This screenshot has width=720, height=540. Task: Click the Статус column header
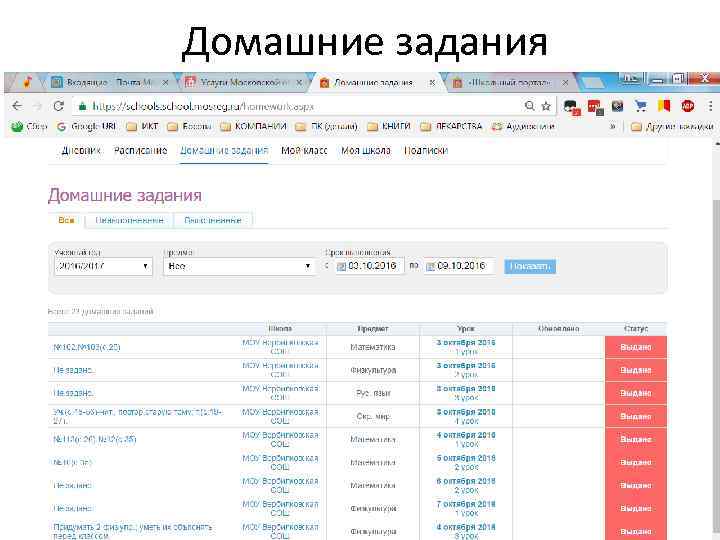pos(636,329)
